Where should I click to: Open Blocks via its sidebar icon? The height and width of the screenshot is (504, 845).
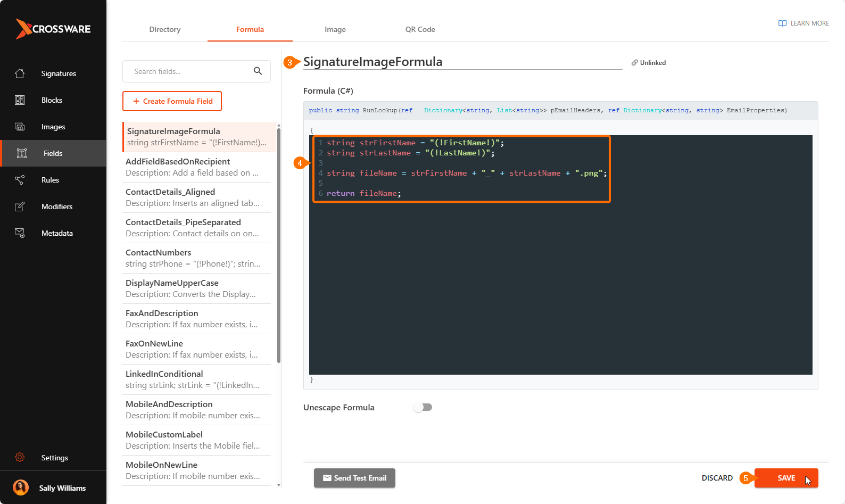pyautogui.click(x=20, y=100)
